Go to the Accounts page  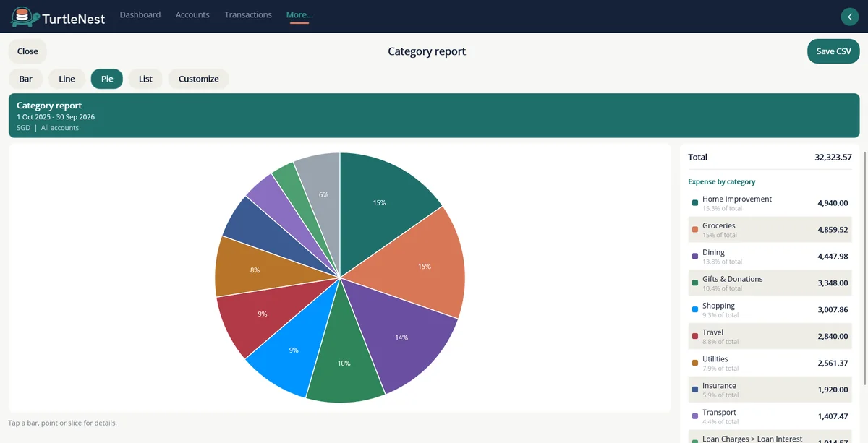192,14
